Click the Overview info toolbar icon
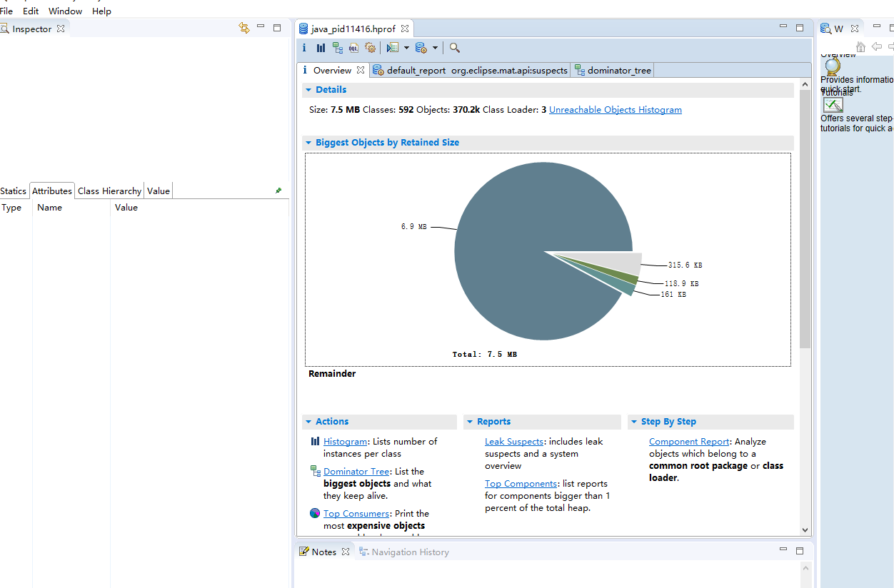 [x=304, y=48]
